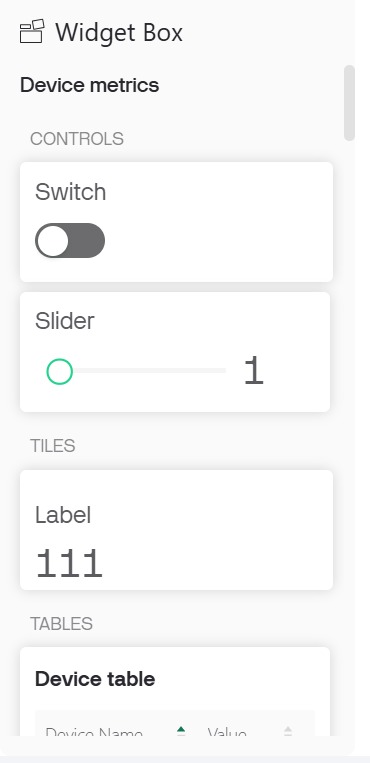Image resolution: width=370 pixels, height=763 pixels.
Task: Click the Value column header
Action: tap(227, 731)
